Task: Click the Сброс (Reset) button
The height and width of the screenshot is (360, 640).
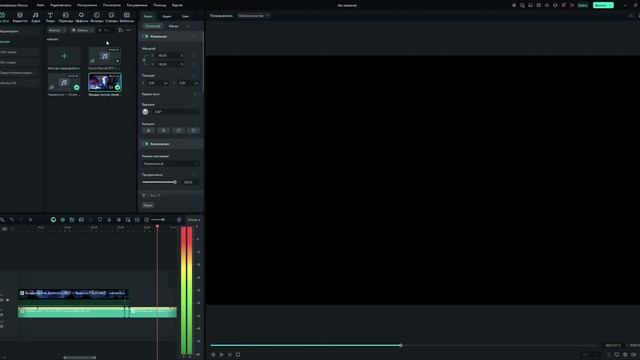Action: (148, 205)
